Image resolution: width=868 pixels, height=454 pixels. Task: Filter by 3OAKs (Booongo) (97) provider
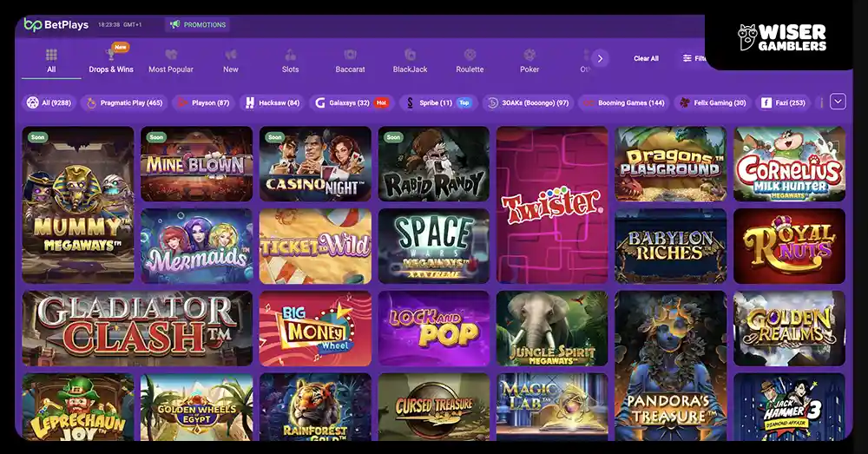[528, 102]
